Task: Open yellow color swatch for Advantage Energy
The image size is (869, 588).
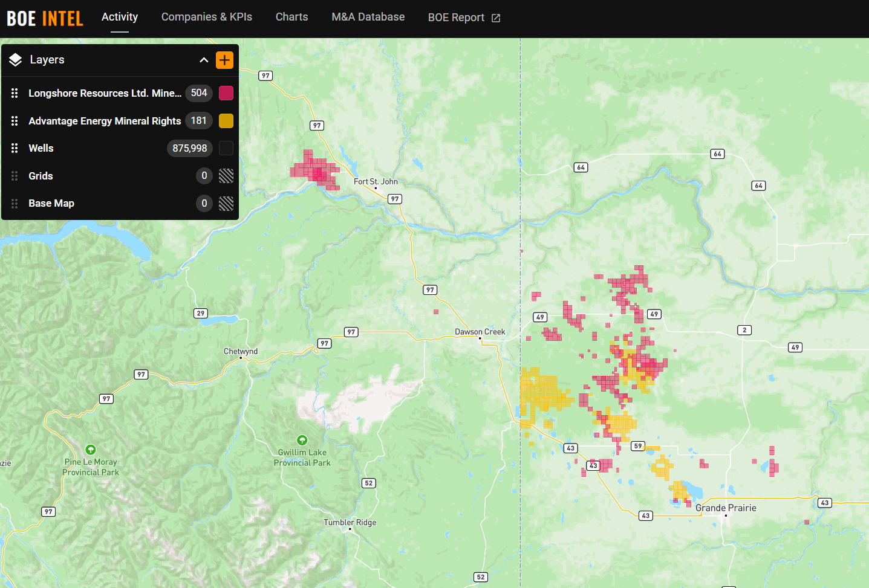Action: point(226,121)
